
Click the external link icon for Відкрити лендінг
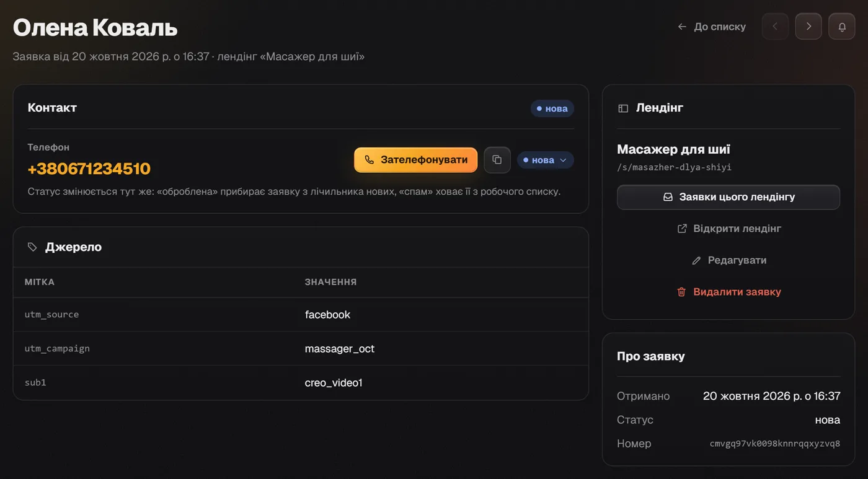pyautogui.click(x=682, y=229)
